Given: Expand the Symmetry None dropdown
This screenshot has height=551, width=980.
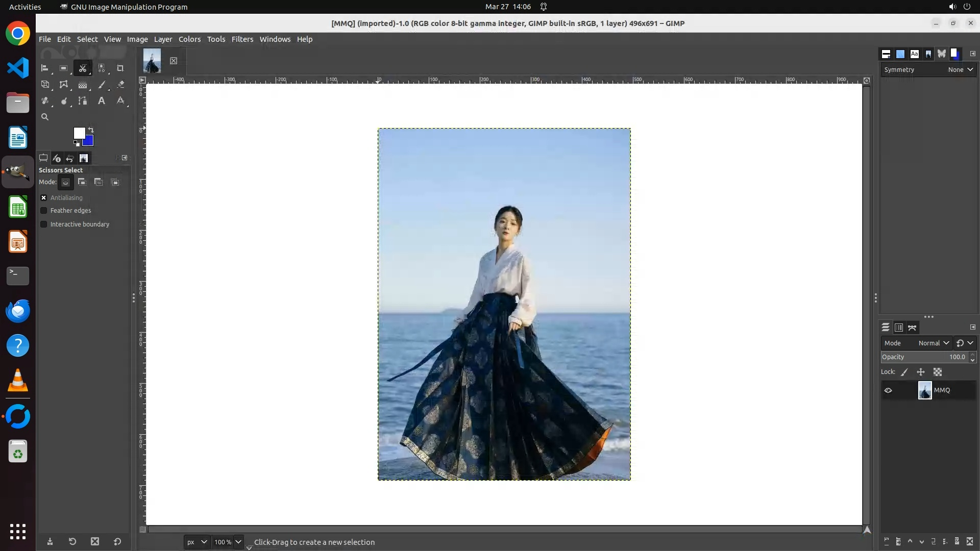Looking at the screenshot, I should click(x=960, y=69).
